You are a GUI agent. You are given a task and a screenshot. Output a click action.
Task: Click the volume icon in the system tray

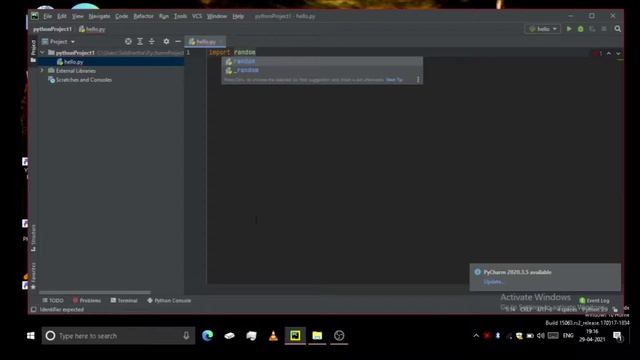click(541, 336)
